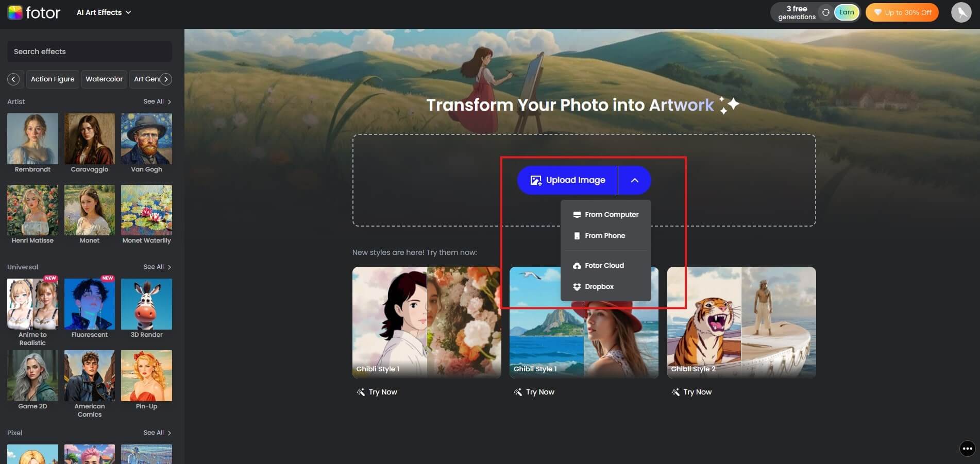The width and height of the screenshot is (980, 464).
Task: Open the leftmost Ghibli Style 1 sample image
Action: tap(427, 322)
